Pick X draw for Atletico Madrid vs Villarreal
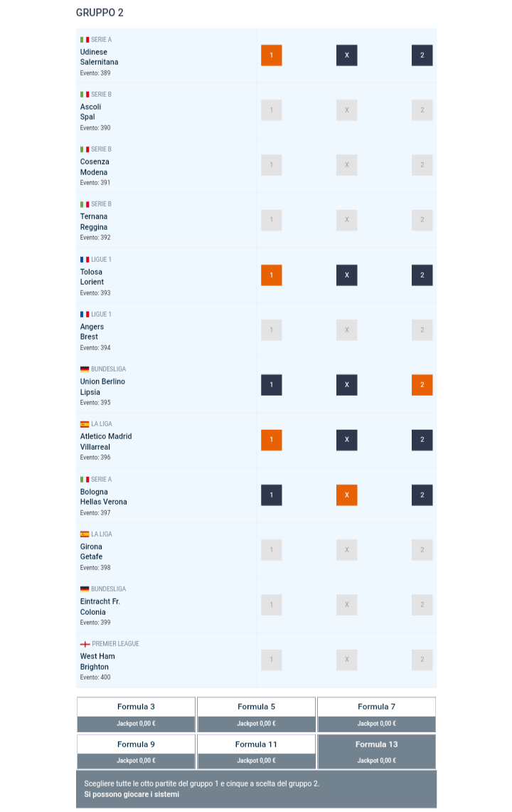This screenshot has height=812, width=512. pyautogui.click(x=347, y=440)
